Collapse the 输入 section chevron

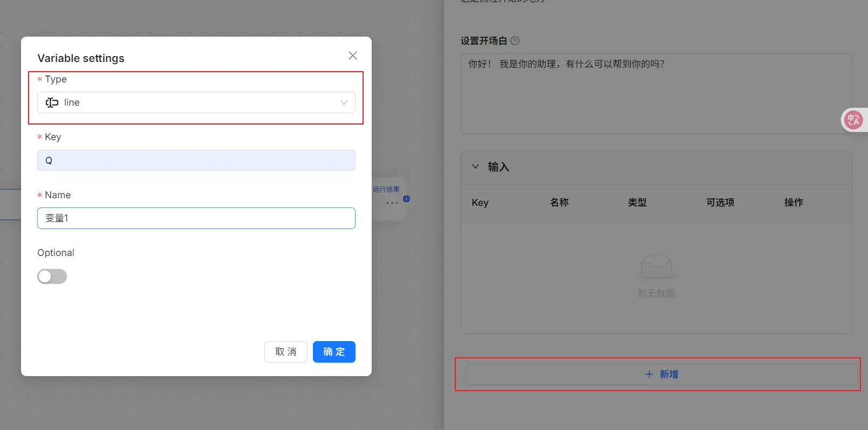coord(475,167)
